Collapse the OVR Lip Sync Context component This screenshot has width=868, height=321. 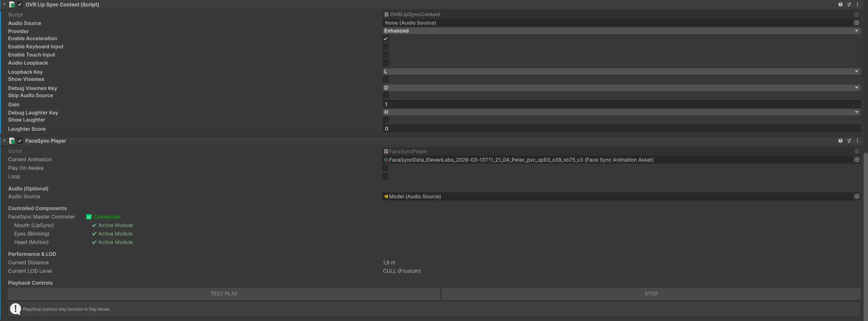(4, 4)
